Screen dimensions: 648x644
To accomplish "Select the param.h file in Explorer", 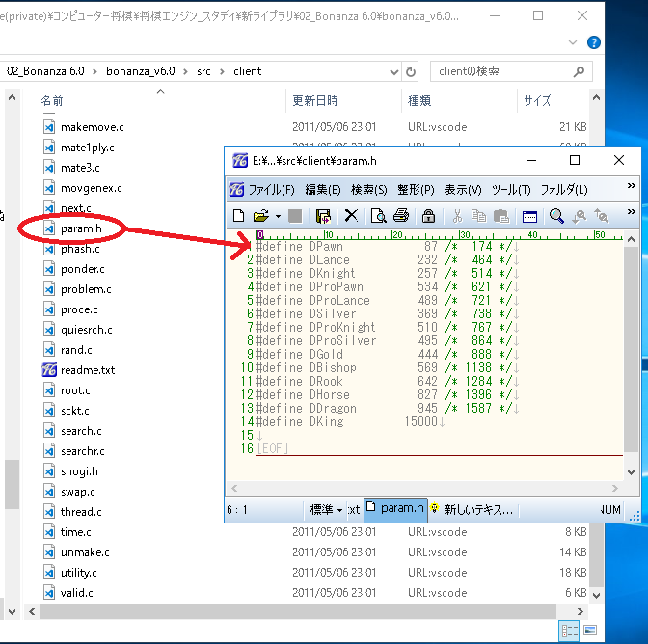I will click(x=81, y=228).
